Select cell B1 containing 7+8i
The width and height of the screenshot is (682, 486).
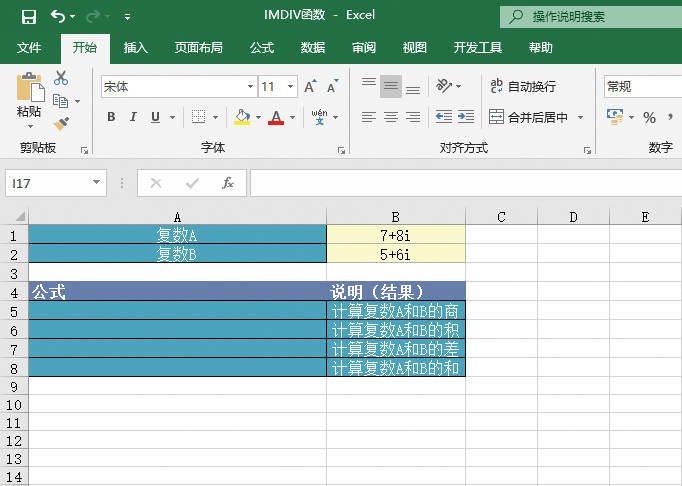click(x=395, y=236)
